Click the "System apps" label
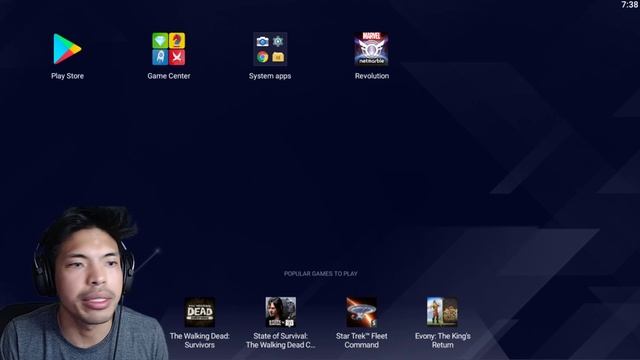The image size is (640, 360). [x=270, y=76]
